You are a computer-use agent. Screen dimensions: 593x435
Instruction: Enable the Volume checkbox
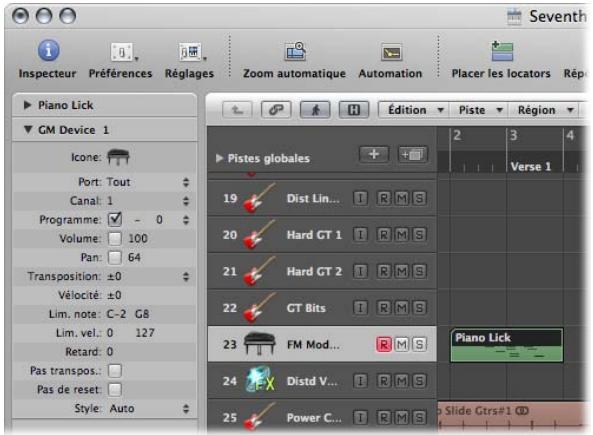115,238
